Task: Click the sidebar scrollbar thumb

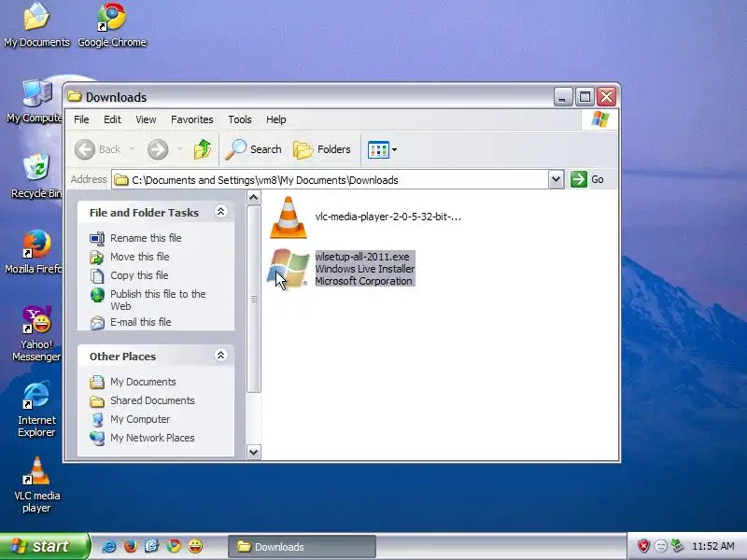Action: [x=254, y=299]
